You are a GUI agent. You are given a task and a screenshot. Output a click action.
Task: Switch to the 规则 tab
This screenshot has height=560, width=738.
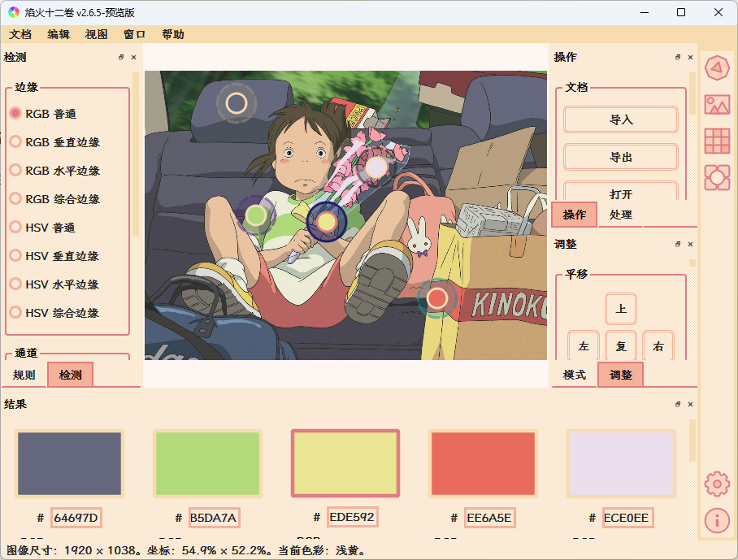24,375
